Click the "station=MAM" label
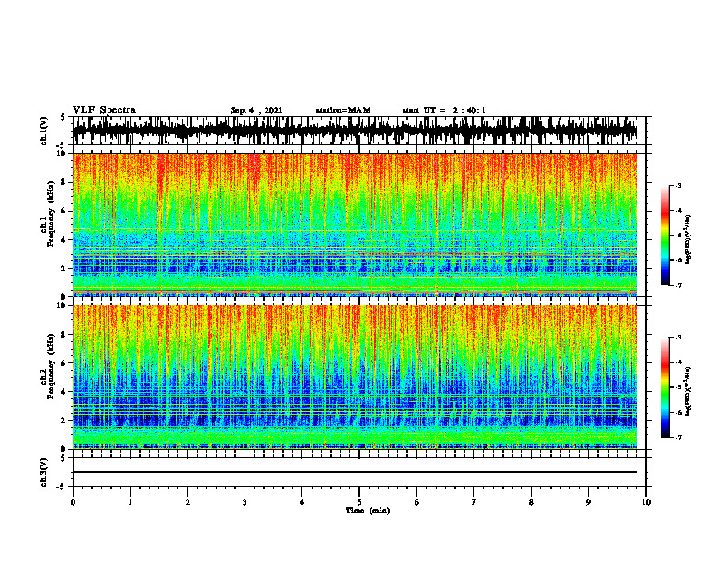Screen dimensions: 728x563 (x=344, y=110)
